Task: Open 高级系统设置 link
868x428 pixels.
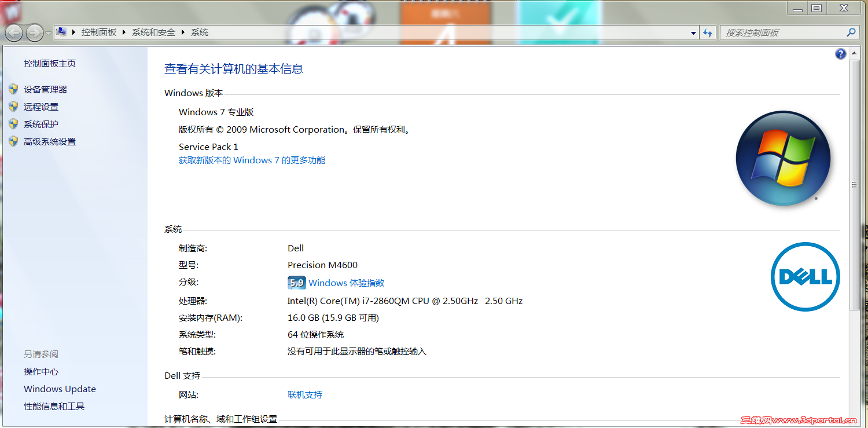Action: pyautogui.click(x=50, y=141)
